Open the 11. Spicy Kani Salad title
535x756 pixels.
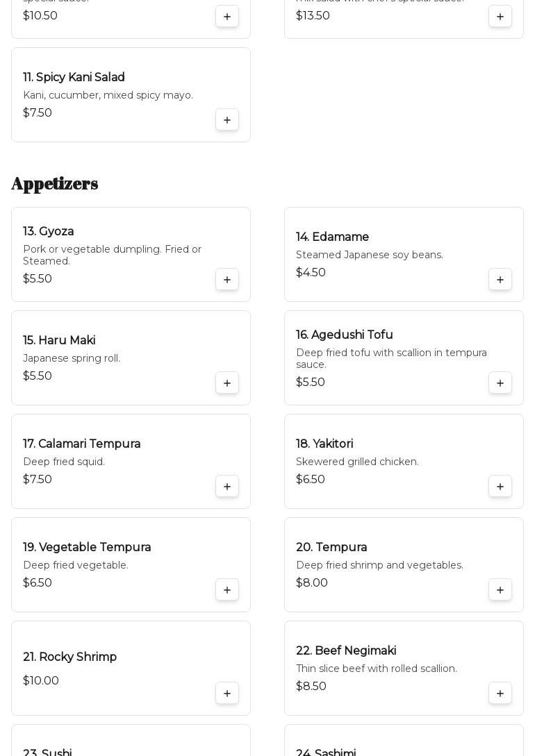click(x=74, y=78)
